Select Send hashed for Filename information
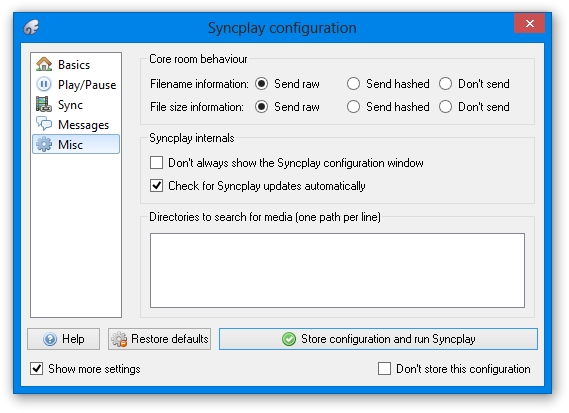Screen dimensions: 569x413 pyautogui.click(x=353, y=83)
